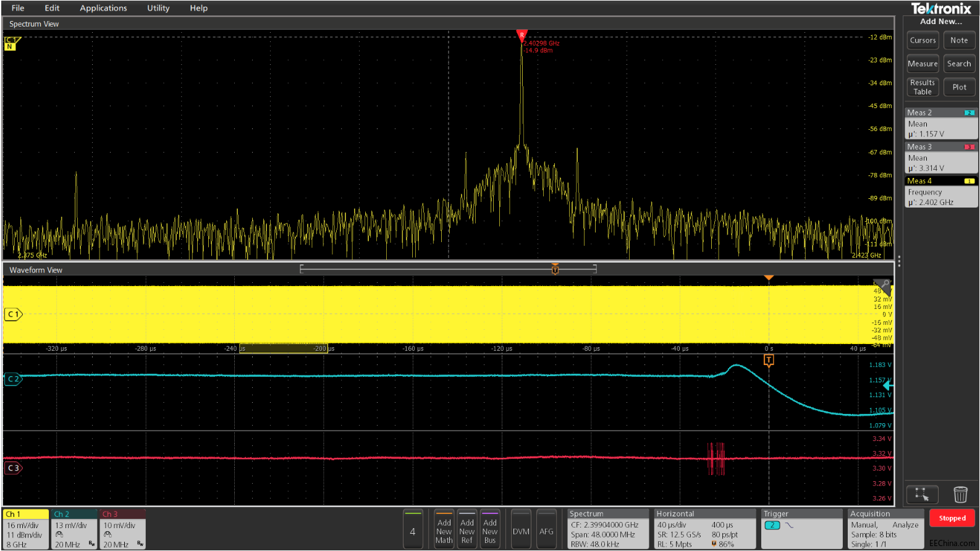This screenshot has width=980, height=551.
Task: Open the Ch 3 channel badge
Action: [122, 529]
